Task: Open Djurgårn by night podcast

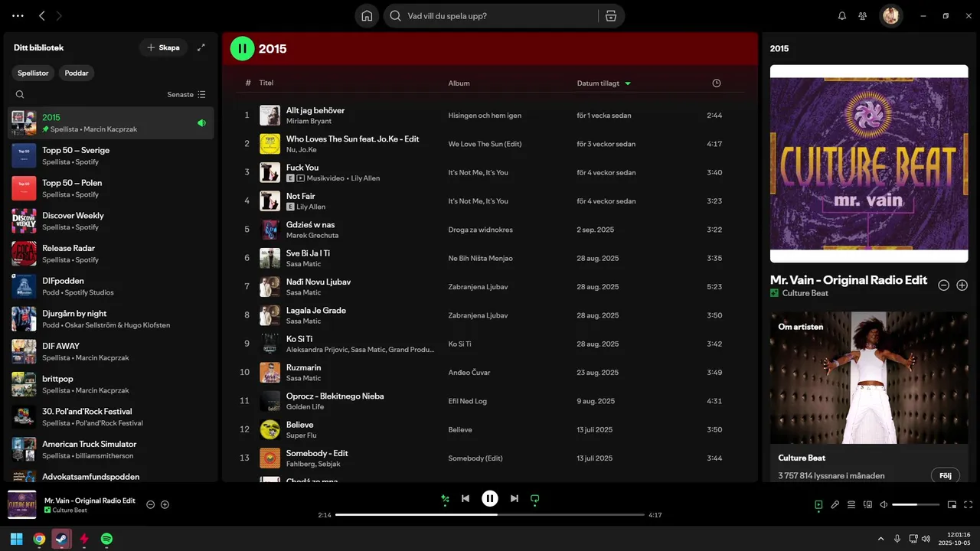Action: [x=111, y=319]
